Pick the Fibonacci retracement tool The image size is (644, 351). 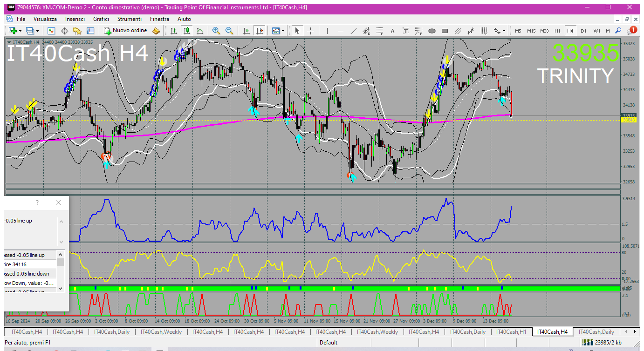click(380, 31)
